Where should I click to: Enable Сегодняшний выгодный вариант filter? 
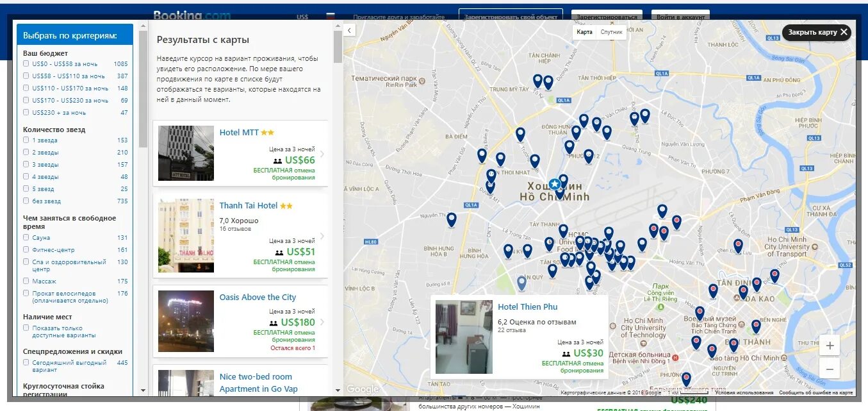(26, 363)
